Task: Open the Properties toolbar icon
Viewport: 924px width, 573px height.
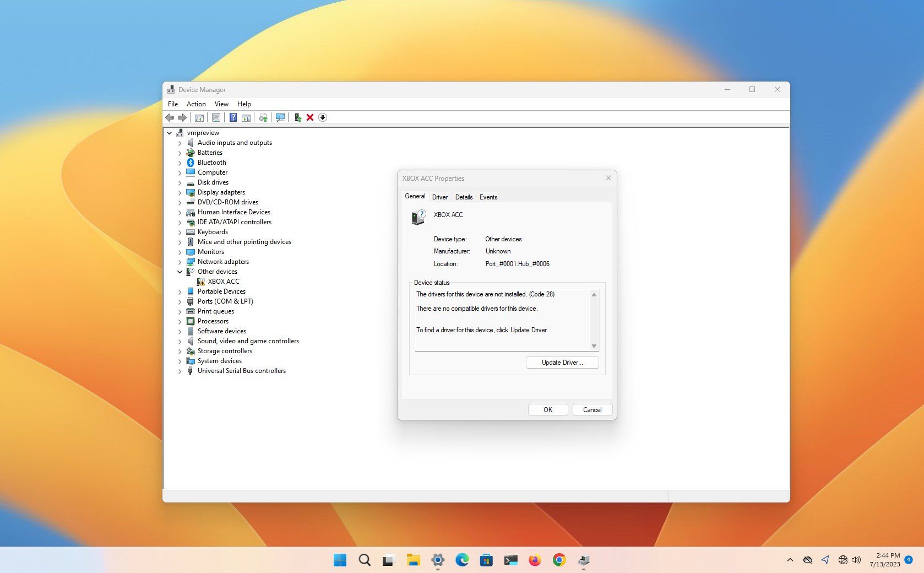Action: coord(216,117)
